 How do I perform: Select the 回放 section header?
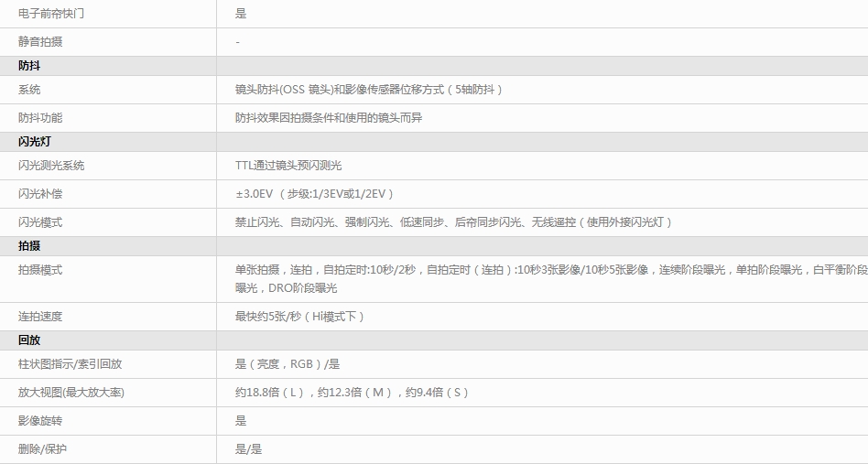(x=29, y=340)
